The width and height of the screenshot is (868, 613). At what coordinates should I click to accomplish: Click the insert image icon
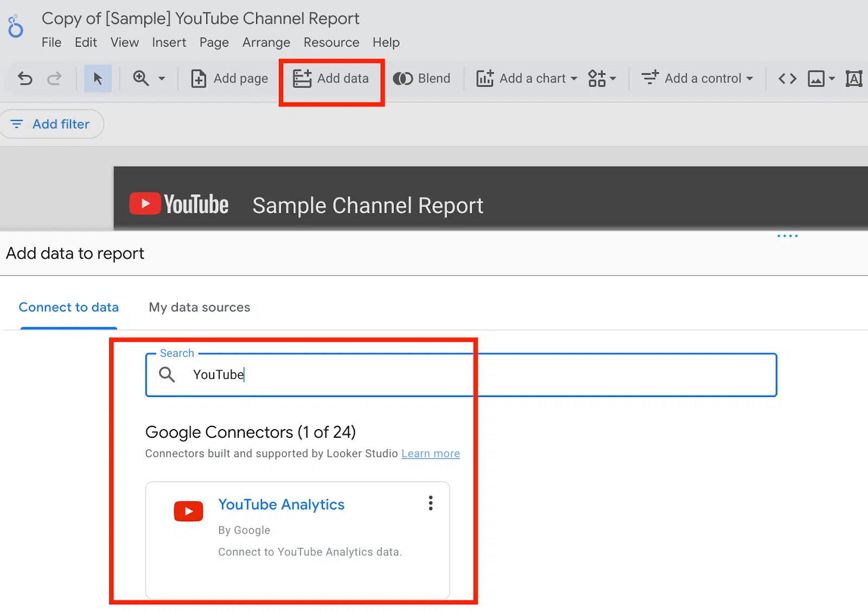coord(816,79)
